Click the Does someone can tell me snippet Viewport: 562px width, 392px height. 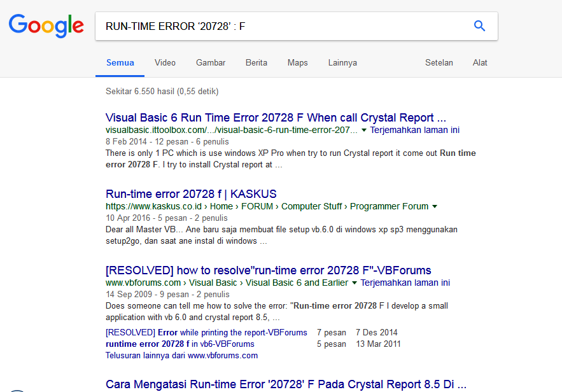pos(277,311)
